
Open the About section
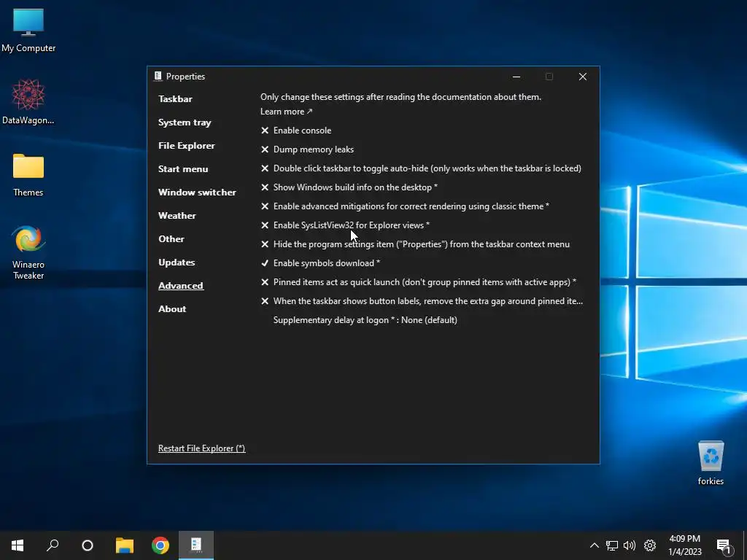172,309
